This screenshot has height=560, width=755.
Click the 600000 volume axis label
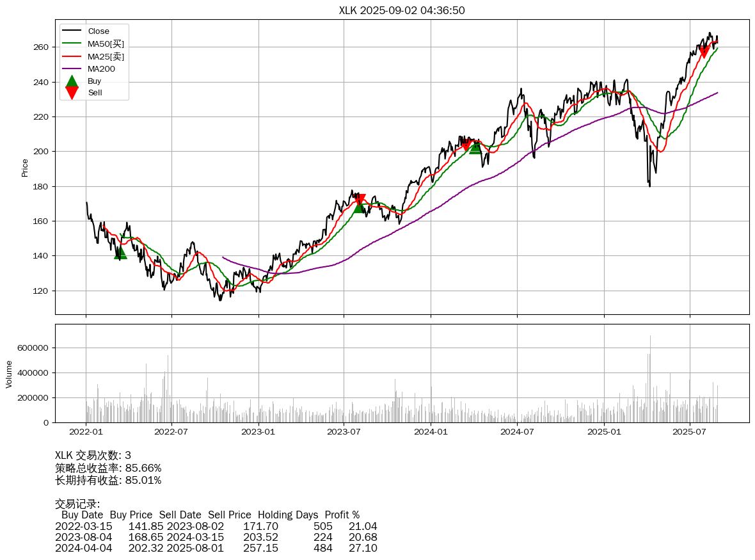33,348
